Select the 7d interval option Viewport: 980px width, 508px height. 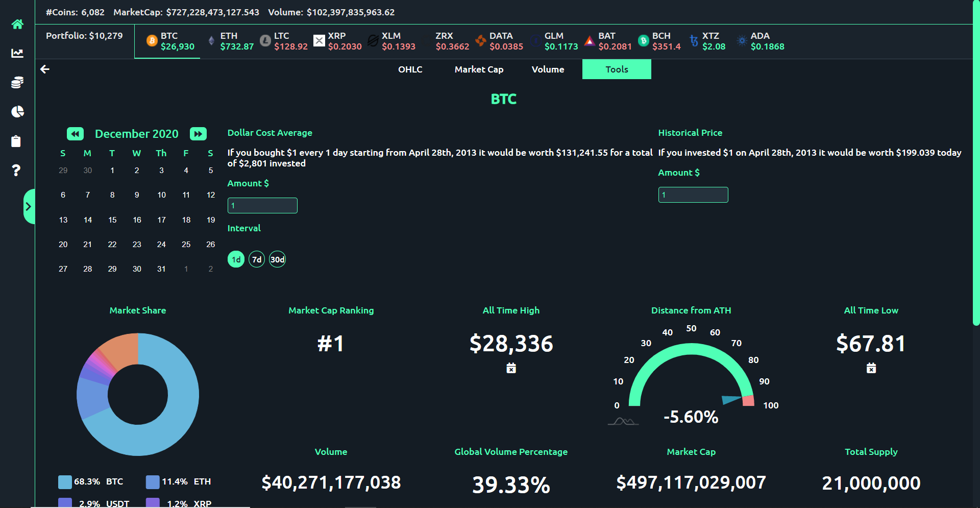(257, 259)
